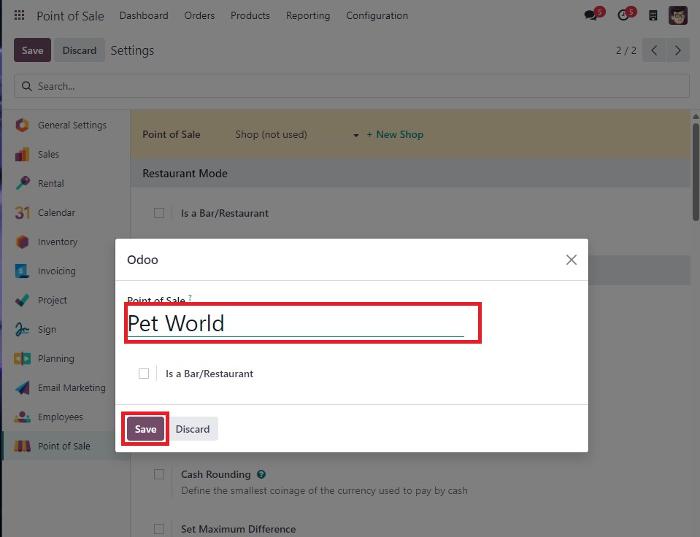Open the Configuration menu
Screen dimensions: 700x537
(377, 16)
